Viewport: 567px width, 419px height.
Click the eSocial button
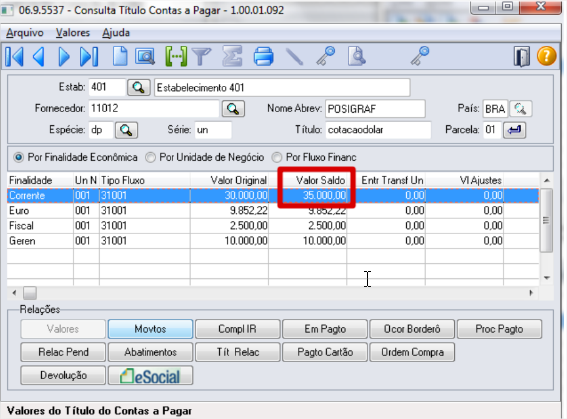tap(150, 375)
